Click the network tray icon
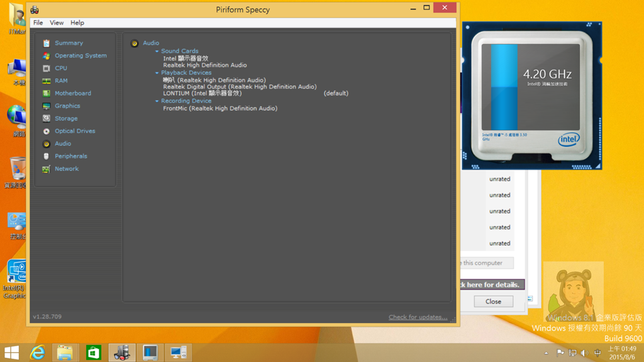The width and height of the screenshot is (644, 362). (x=572, y=353)
